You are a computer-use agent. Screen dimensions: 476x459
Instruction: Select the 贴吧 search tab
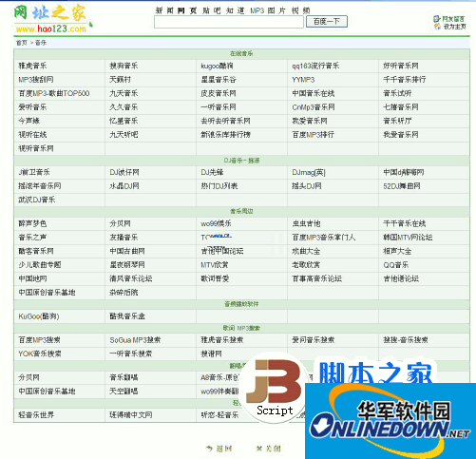pyautogui.click(x=211, y=10)
